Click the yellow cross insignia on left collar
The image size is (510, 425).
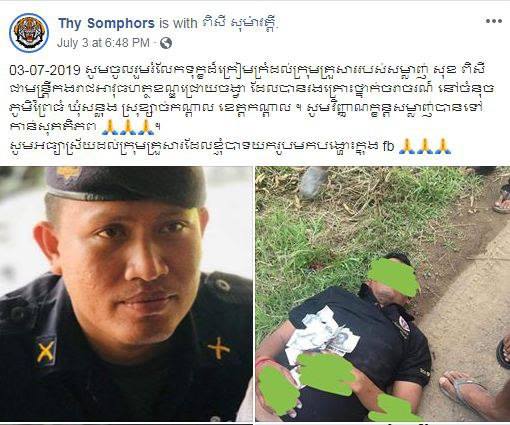pyautogui.click(x=46, y=352)
